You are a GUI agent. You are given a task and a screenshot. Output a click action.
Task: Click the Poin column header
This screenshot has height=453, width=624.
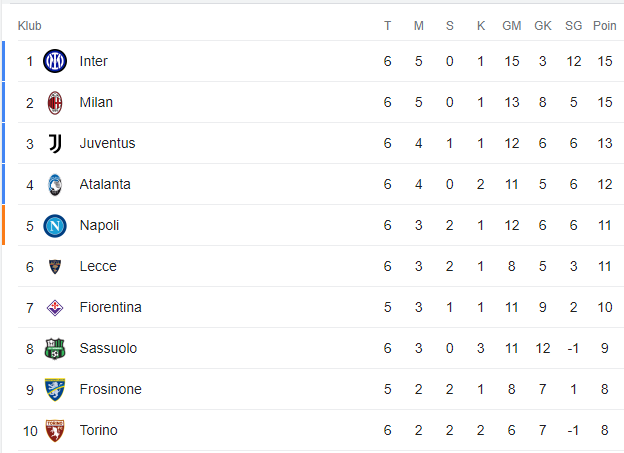point(604,26)
